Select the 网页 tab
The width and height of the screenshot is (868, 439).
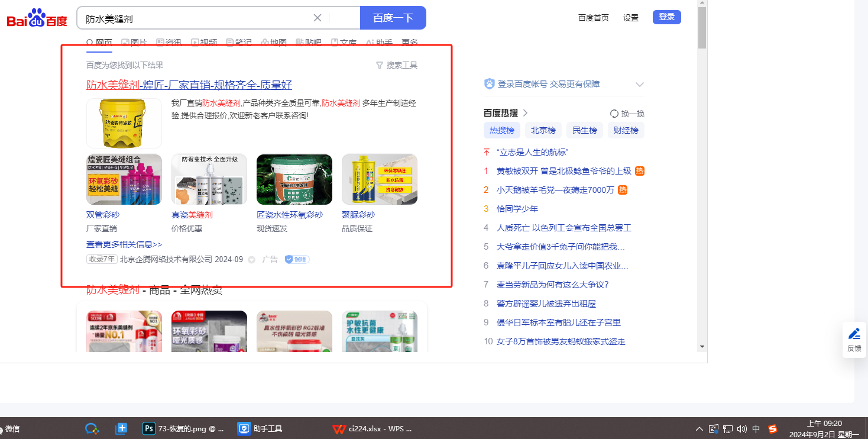tap(99, 43)
